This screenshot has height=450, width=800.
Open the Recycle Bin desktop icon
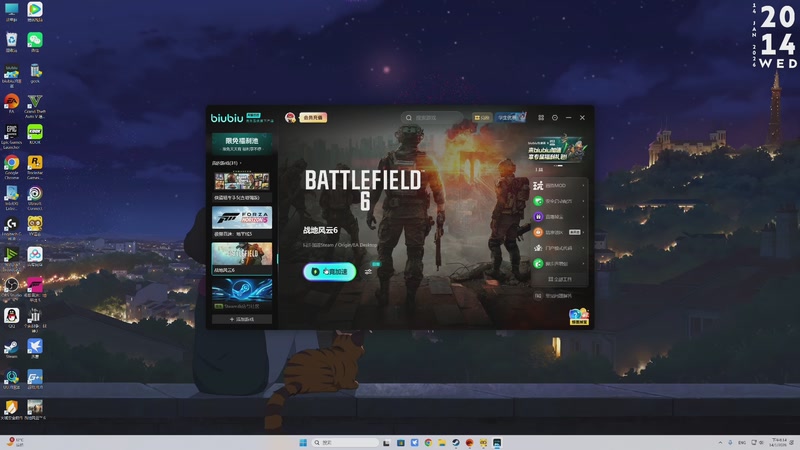12,42
